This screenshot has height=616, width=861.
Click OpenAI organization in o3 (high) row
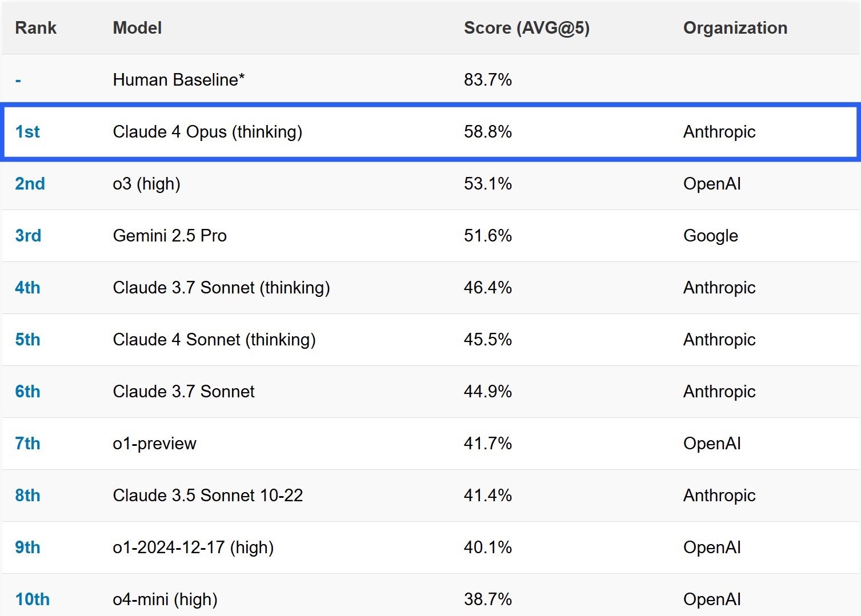[712, 184]
